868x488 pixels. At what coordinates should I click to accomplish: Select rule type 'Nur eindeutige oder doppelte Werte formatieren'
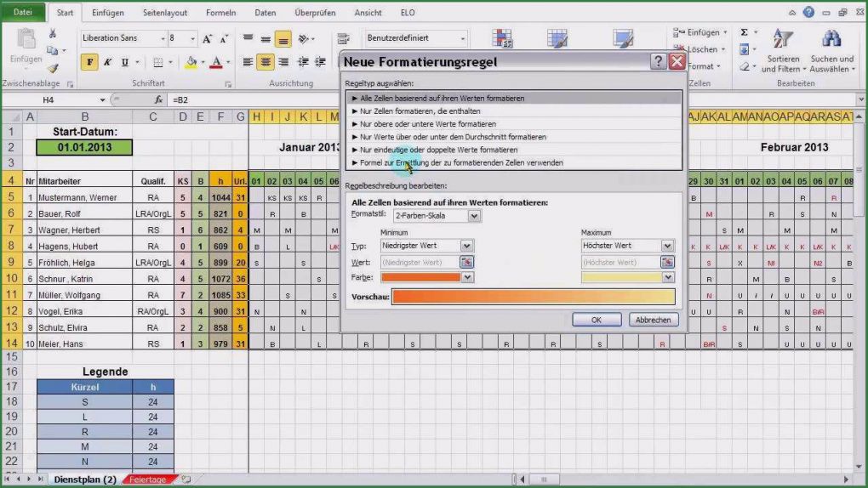[438, 149]
